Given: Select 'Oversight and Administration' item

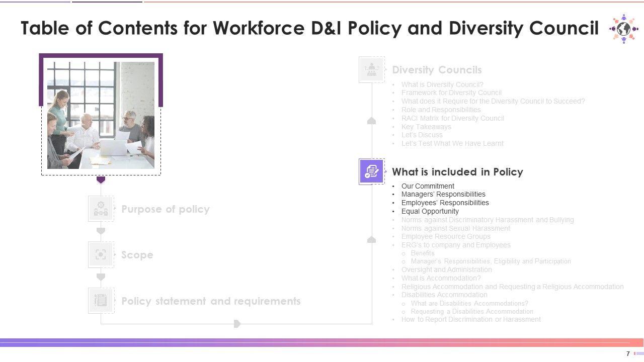Looking at the screenshot, I should (x=447, y=269).
